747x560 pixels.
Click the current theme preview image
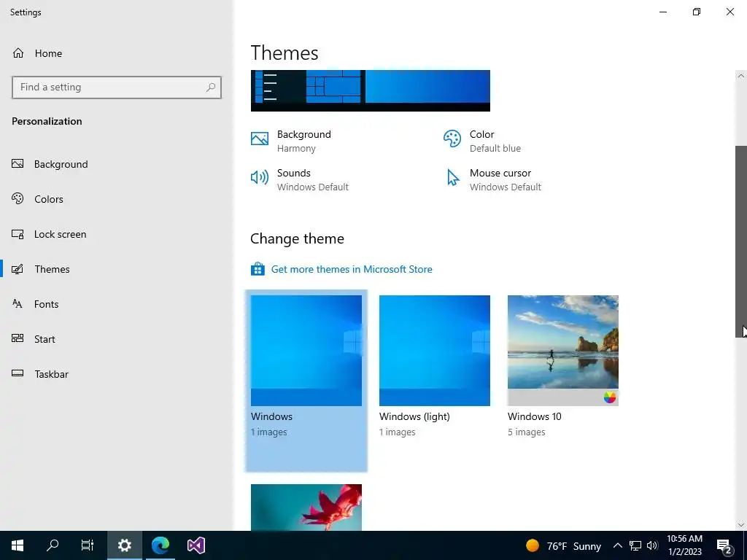[x=370, y=90]
